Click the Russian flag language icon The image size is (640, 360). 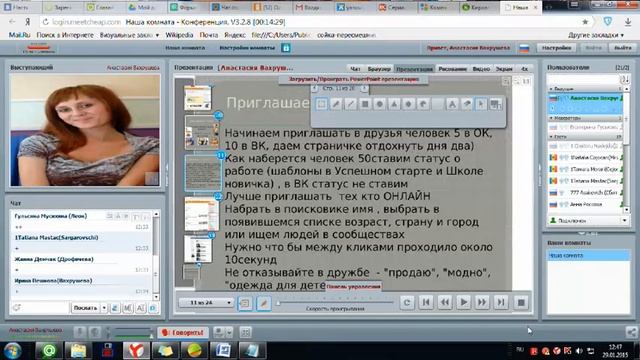524,48
